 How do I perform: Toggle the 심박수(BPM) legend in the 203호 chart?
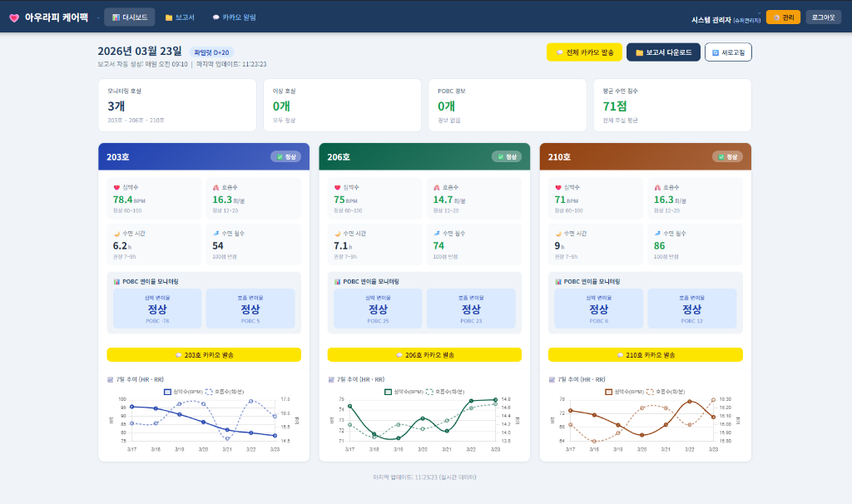tap(184, 391)
